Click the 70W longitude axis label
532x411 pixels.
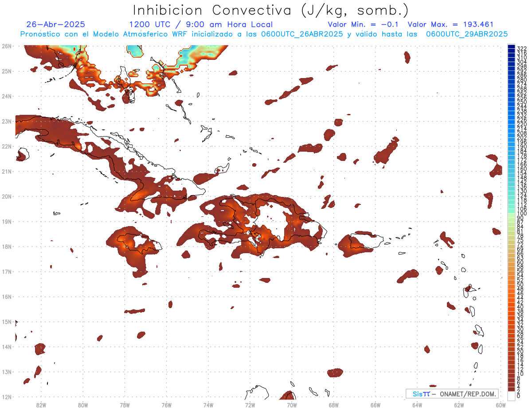point(292,404)
